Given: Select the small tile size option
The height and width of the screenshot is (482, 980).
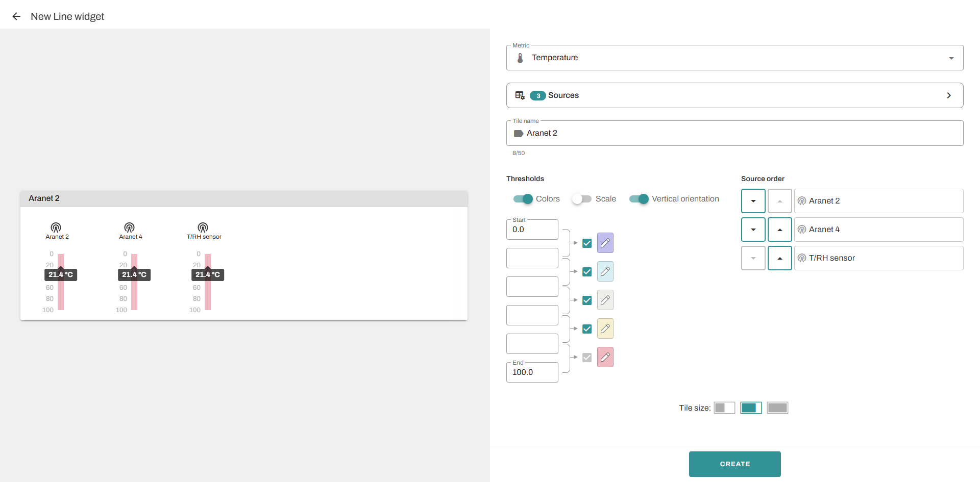Looking at the screenshot, I should tap(724, 408).
